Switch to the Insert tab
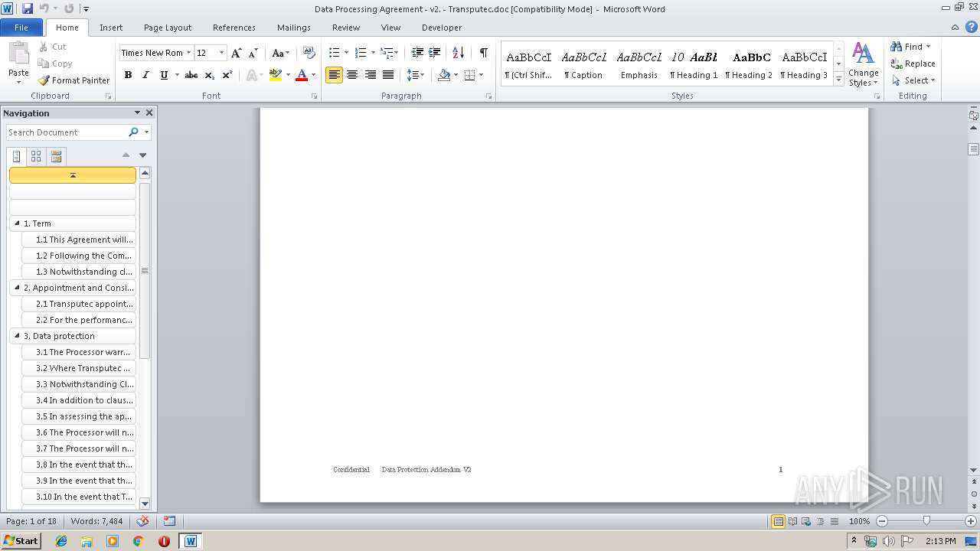 [111, 28]
